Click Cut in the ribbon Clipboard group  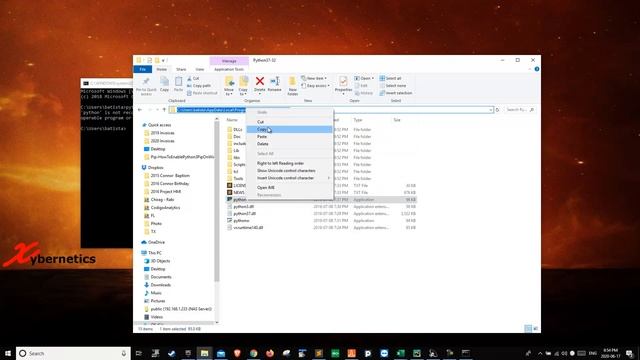(193, 78)
